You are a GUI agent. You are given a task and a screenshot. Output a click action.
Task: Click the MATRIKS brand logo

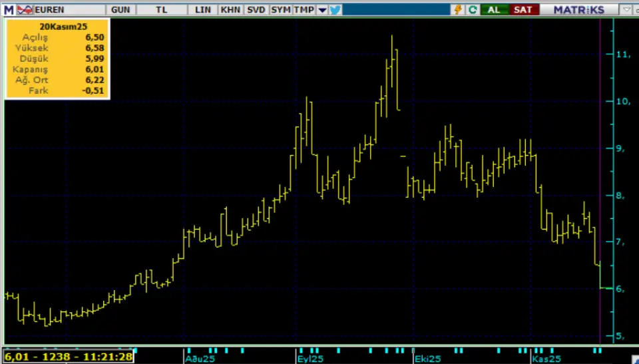pyautogui.click(x=579, y=10)
